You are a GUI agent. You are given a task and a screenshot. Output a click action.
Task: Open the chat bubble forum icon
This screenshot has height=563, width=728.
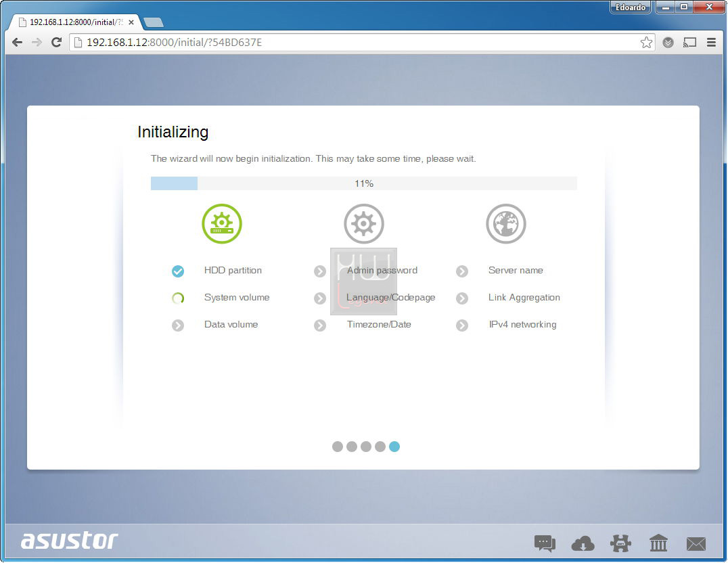pyautogui.click(x=545, y=543)
